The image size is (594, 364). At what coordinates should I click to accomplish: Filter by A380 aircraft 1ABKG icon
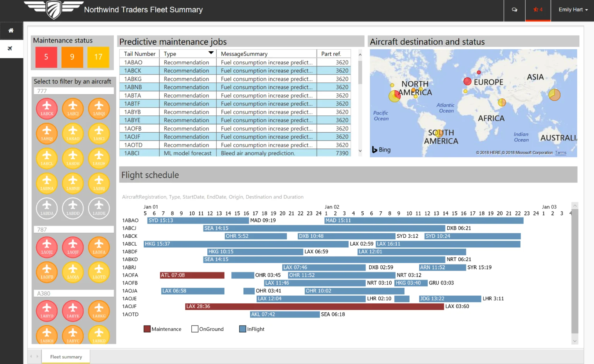(x=99, y=311)
